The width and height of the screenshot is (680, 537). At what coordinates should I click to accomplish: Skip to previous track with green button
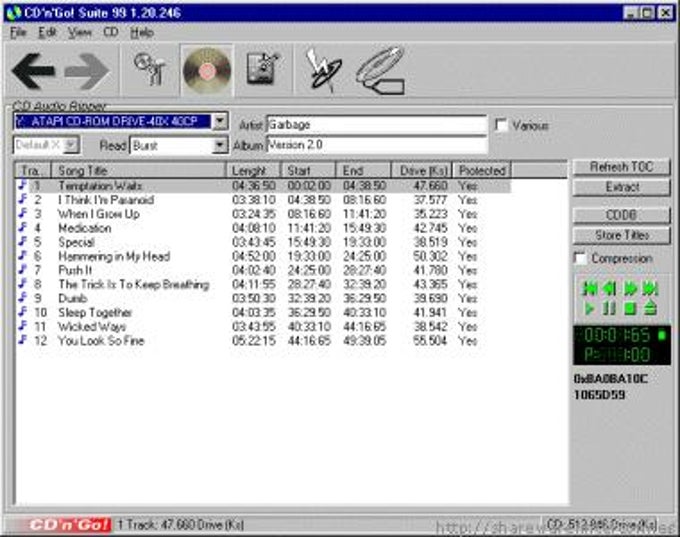point(590,288)
